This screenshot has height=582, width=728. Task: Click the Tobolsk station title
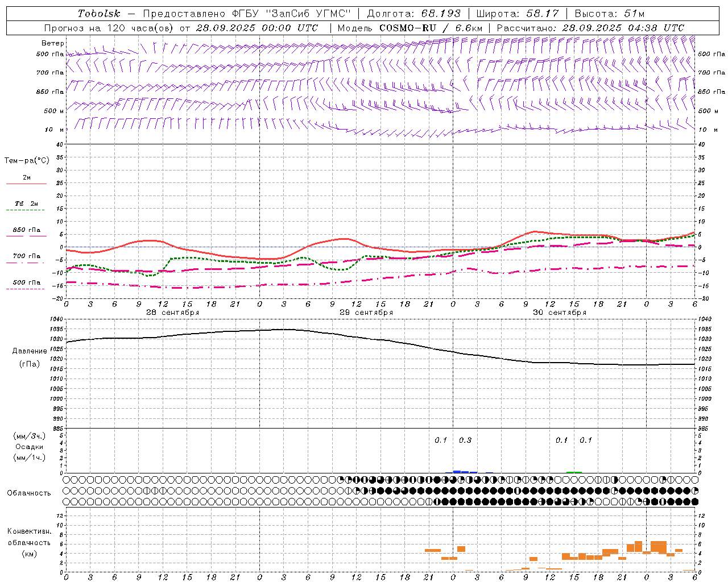coord(99,14)
